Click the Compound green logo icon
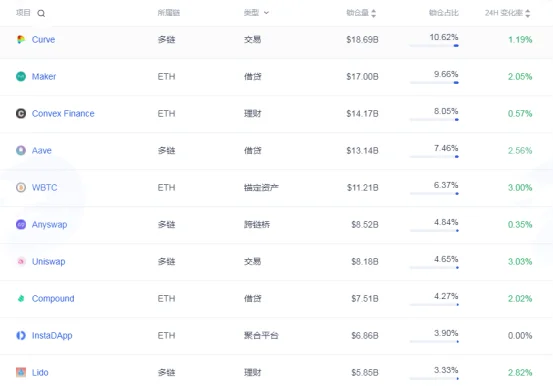The width and height of the screenshot is (554, 387). (21, 298)
